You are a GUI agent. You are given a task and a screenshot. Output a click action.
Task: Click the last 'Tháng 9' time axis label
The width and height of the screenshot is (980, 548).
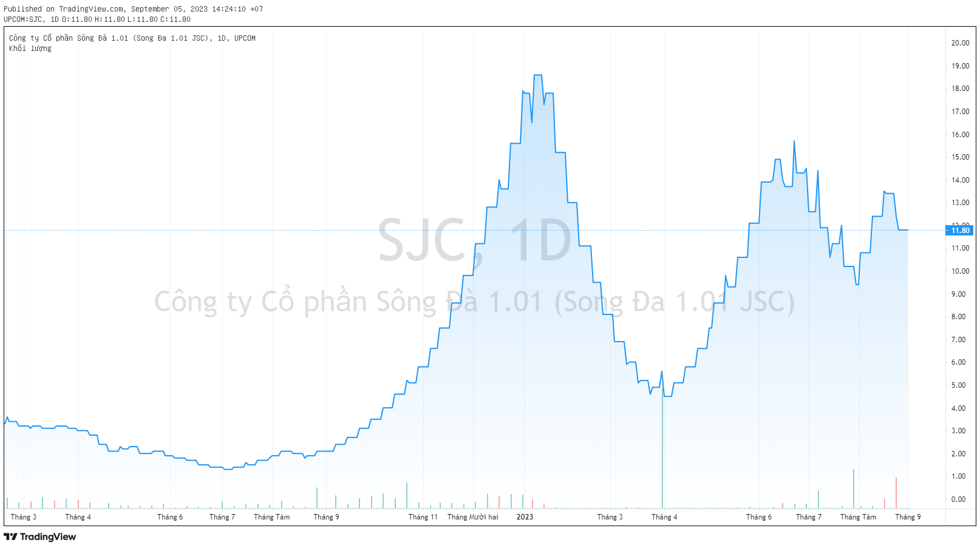coord(908,517)
